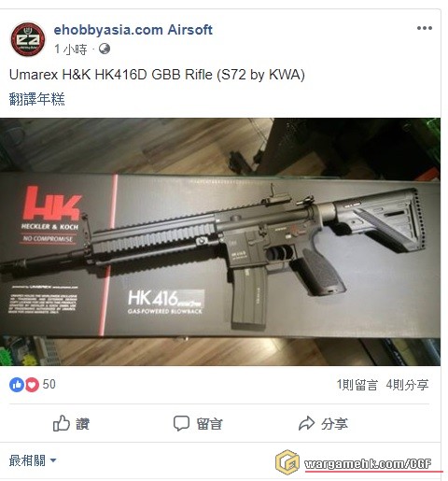Open the ehobbyasia page profile picture
Viewport: 448px width, 481px height.
coord(28,39)
